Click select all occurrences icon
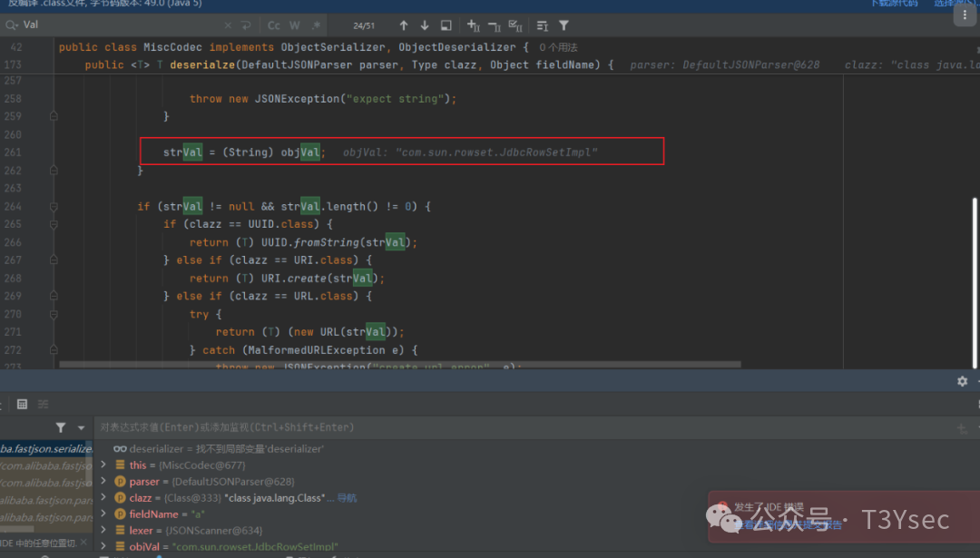Viewport: 980px width, 558px height. click(x=516, y=25)
